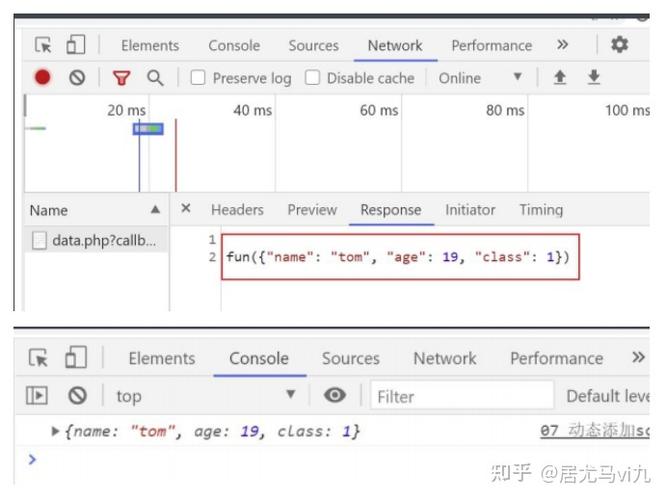Open network search magnifier
Viewport: 667px width, 500px height.
(x=155, y=78)
